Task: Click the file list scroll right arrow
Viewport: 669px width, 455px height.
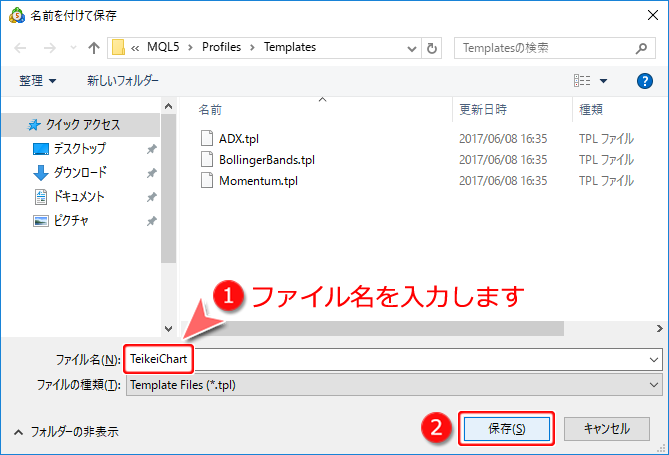Action: (x=660, y=329)
